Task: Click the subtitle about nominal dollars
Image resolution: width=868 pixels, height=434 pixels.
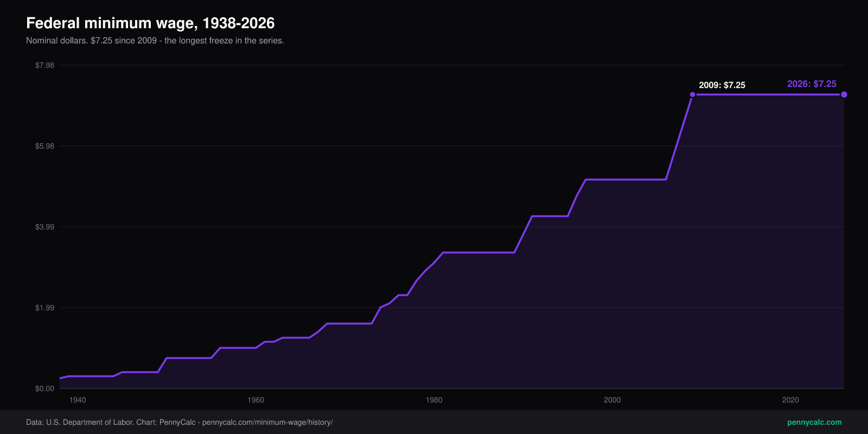Action: pyautogui.click(x=155, y=41)
